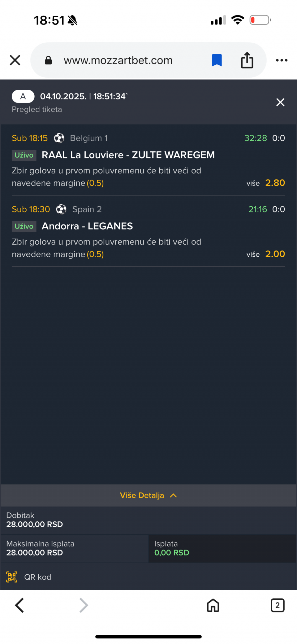The image size is (297, 644).
Task: Open RAAL La Louviere - ZULTE WAREGEM match
Action: point(128,155)
